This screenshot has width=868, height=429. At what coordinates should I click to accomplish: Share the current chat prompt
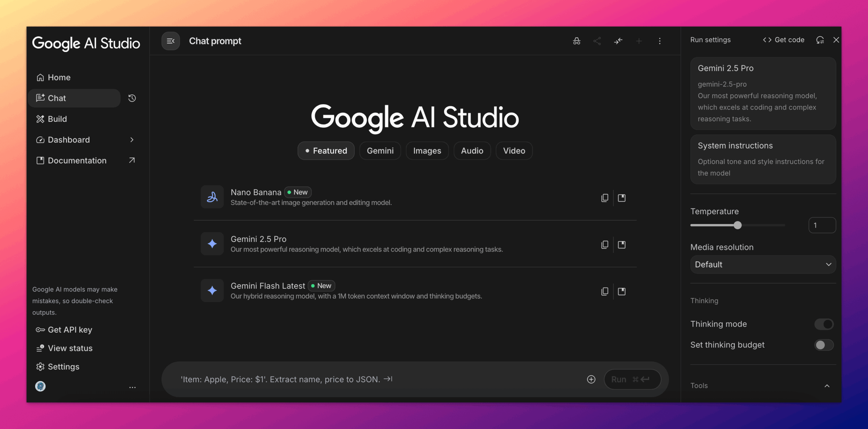coord(597,41)
